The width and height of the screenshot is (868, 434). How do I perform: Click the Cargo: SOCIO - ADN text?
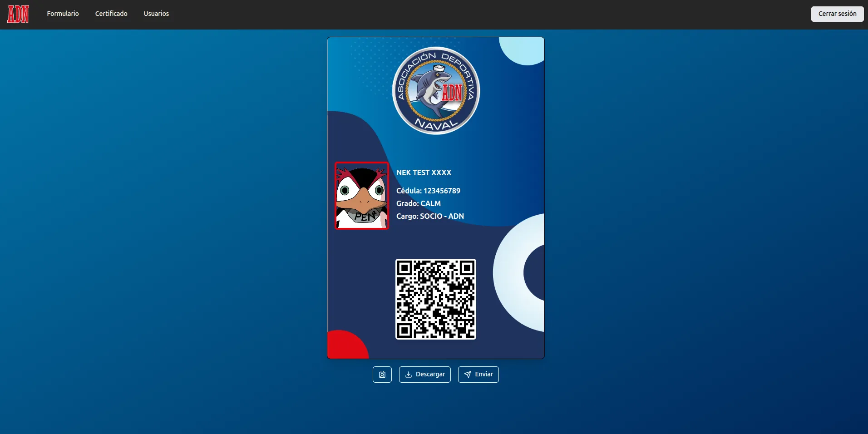(429, 216)
